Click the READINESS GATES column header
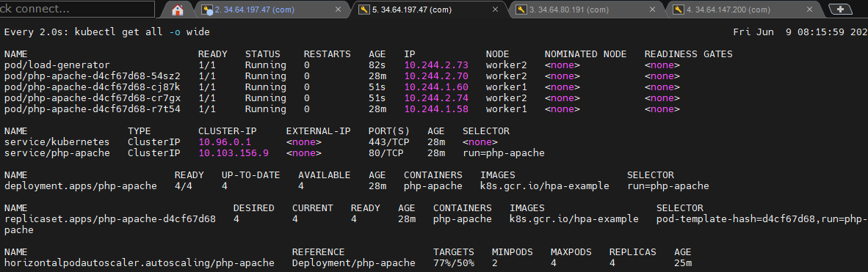Screen dimensions: 868x272 click(689, 54)
